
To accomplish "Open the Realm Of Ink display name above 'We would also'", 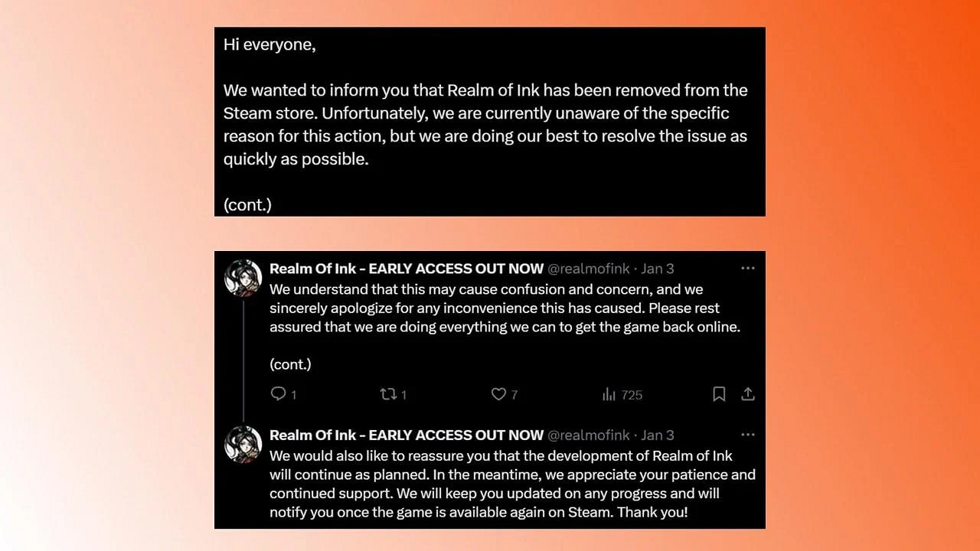I will coord(406,435).
